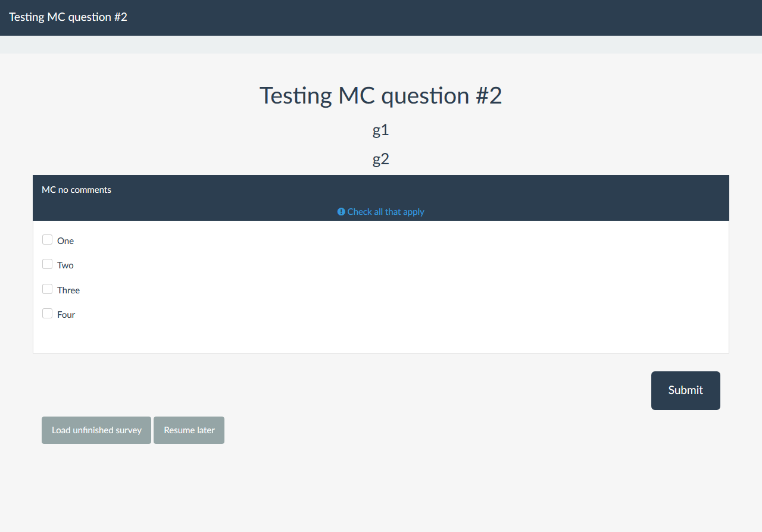Select the Four checkbox
This screenshot has height=532, width=762.
[x=48, y=314]
